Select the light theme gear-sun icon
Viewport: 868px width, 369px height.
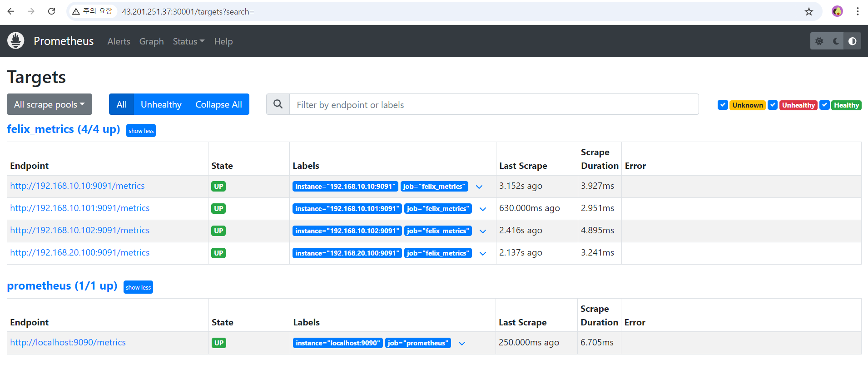click(819, 41)
